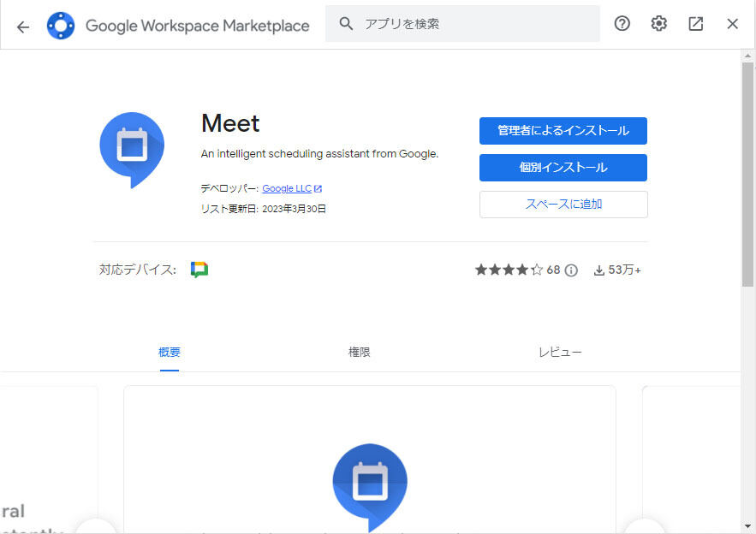This screenshot has height=534, width=756.
Task: Open the Google LLC developer link
Action: (287, 188)
